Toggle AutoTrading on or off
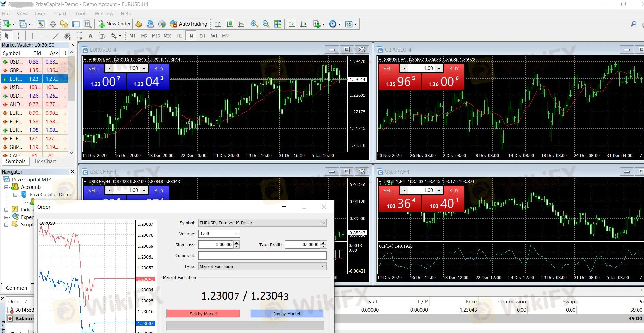This screenshot has height=333, width=644. pos(188,24)
